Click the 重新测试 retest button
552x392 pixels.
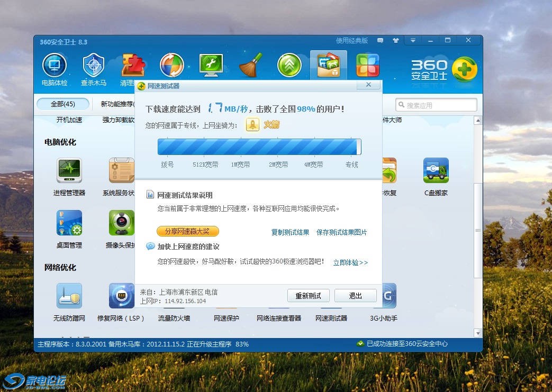(309, 296)
